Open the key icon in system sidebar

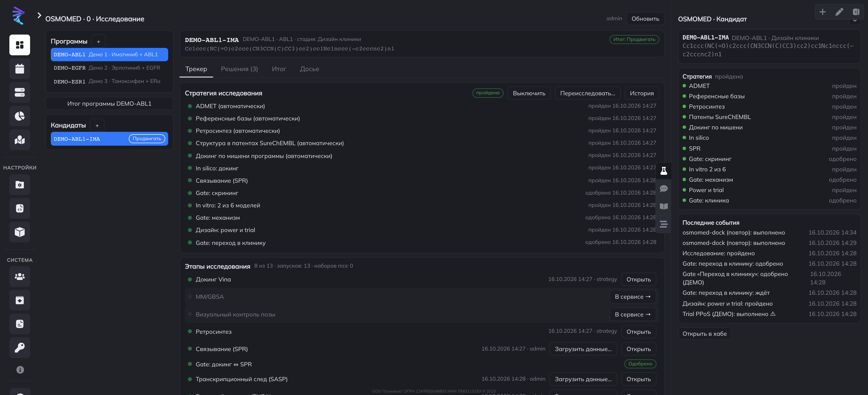(x=19, y=347)
